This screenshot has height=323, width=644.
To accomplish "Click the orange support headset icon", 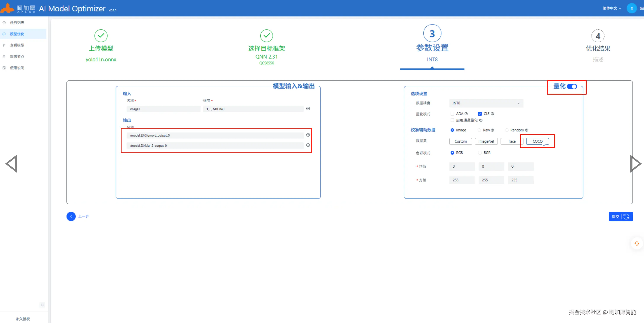I will 636,243.
